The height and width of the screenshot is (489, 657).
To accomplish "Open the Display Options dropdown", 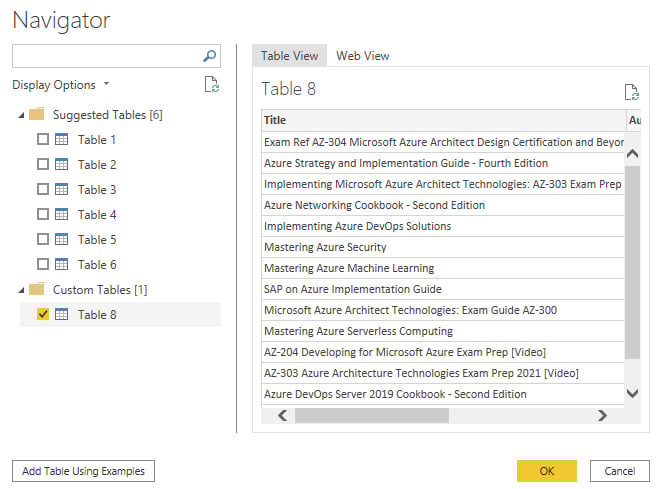I will point(61,85).
